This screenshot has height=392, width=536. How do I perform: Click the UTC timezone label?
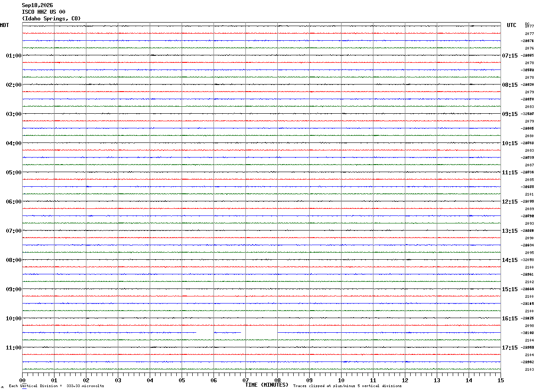point(512,25)
